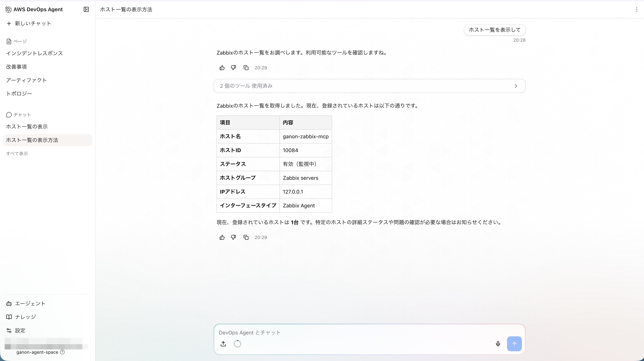Click the チャット section bubble icon

tap(9, 115)
